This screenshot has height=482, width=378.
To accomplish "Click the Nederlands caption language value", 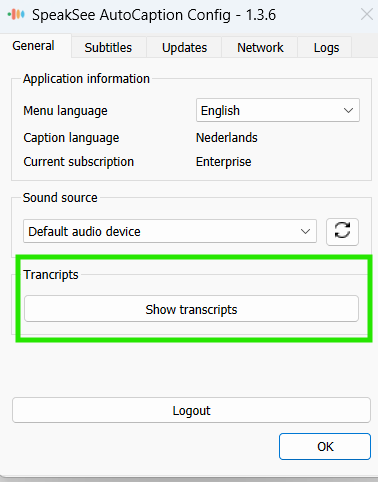I will click(x=227, y=138).
